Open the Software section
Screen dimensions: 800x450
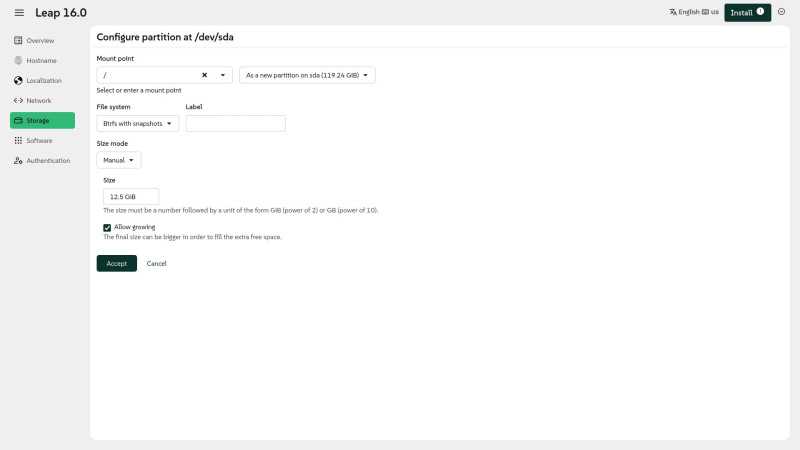coord(42,140)
